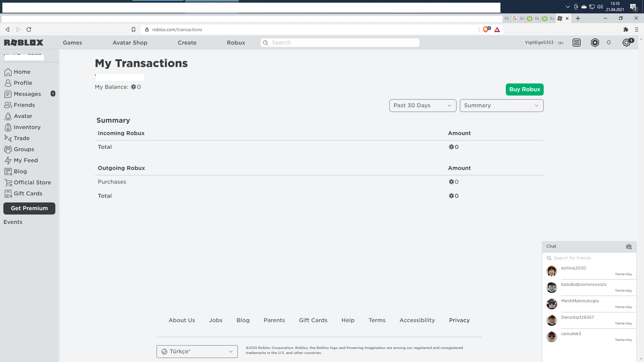This screenshot has height=362, width=644.
Task: Expand the Past 30 Days dropdown
Action: [x=423, y=106]
